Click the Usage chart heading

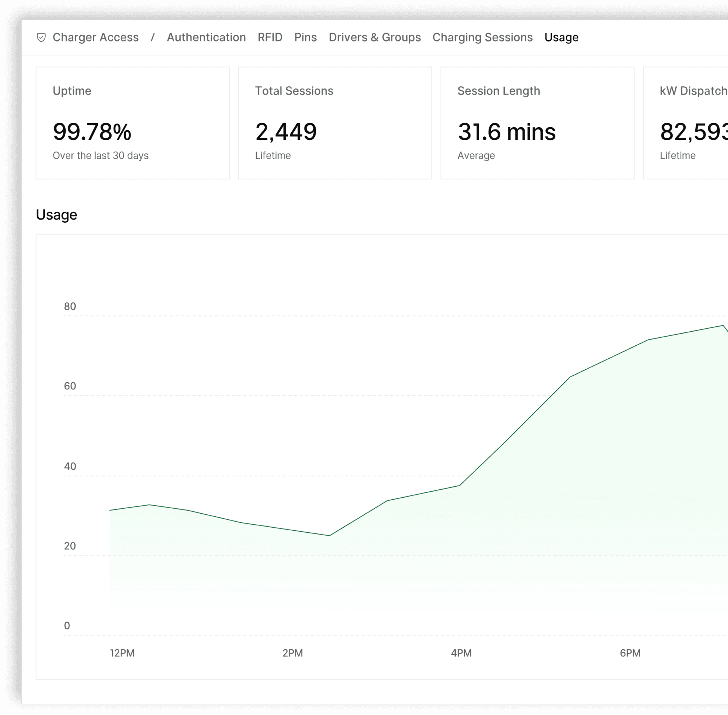click(x=57, y=215)
